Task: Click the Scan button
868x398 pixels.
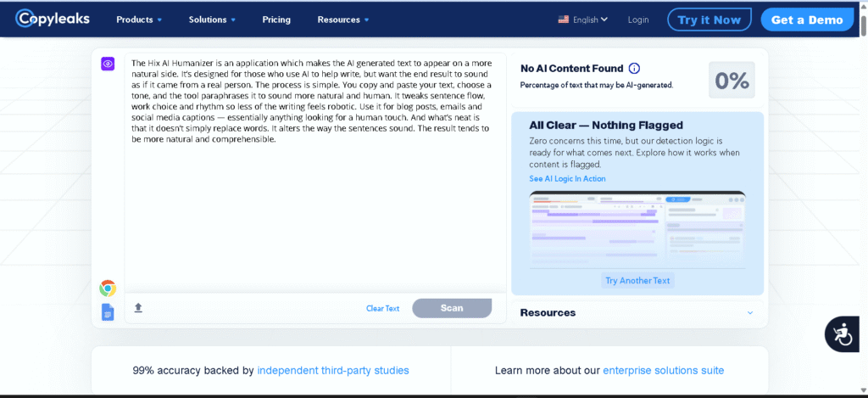Action: (x=452, y=308)
